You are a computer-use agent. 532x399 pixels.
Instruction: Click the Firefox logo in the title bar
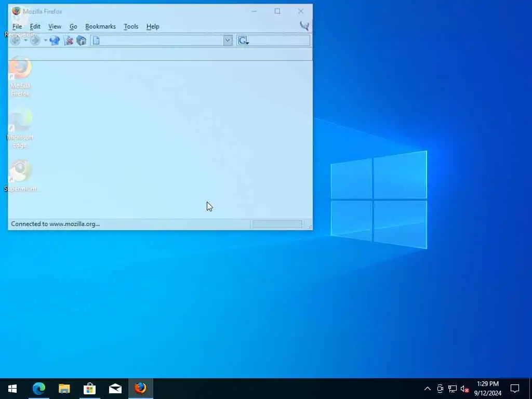coord(16,11)
